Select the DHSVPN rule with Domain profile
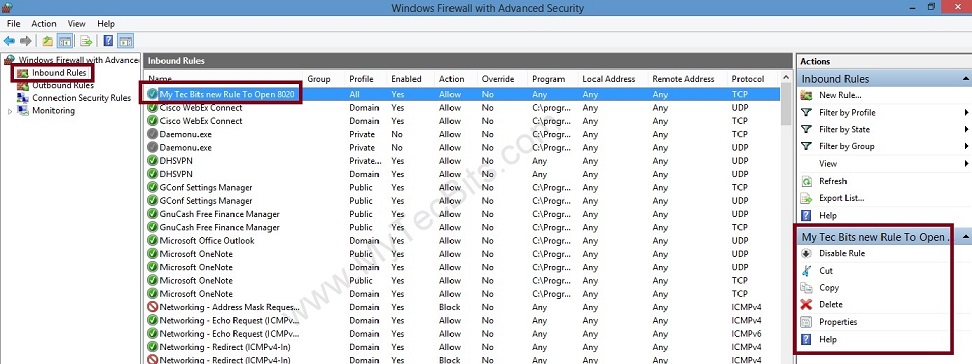 pyautogui.click(x=462, y=174)
